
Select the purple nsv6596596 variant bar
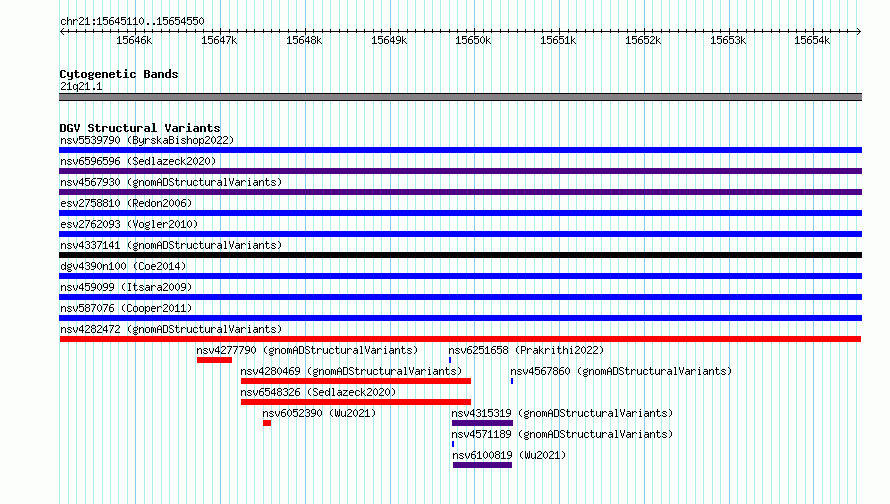click(x=460, y=171)
